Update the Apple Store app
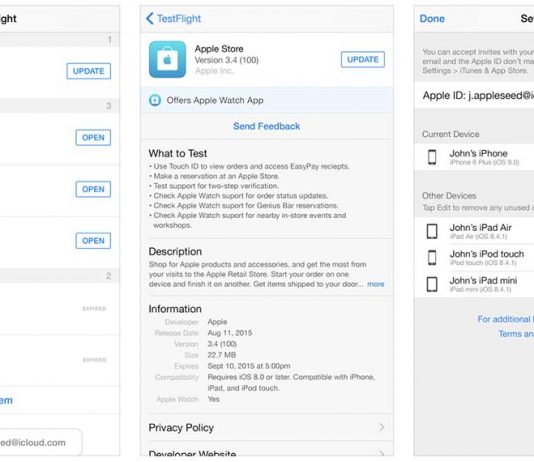 tap(363, 60)
